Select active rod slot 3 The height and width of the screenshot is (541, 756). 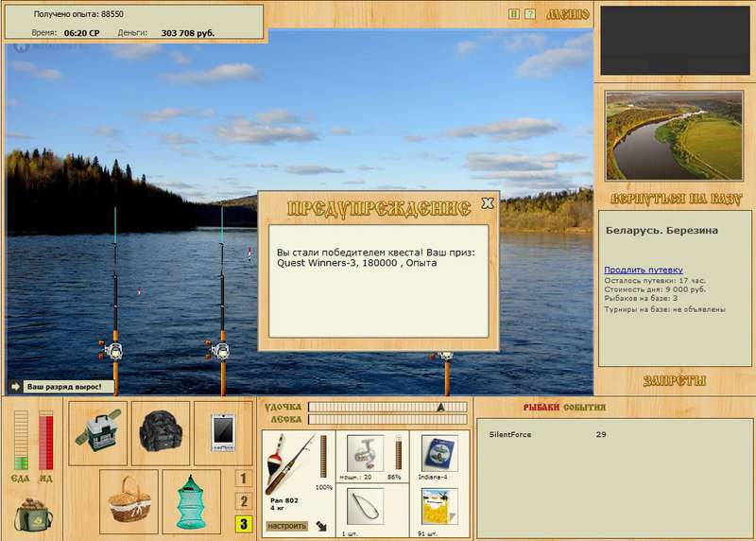tap(244, 524)
